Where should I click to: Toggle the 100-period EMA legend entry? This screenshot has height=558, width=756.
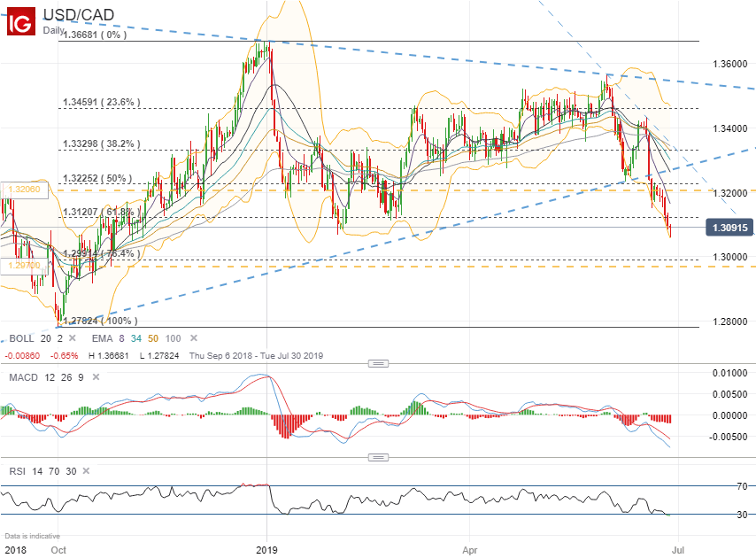174,338
